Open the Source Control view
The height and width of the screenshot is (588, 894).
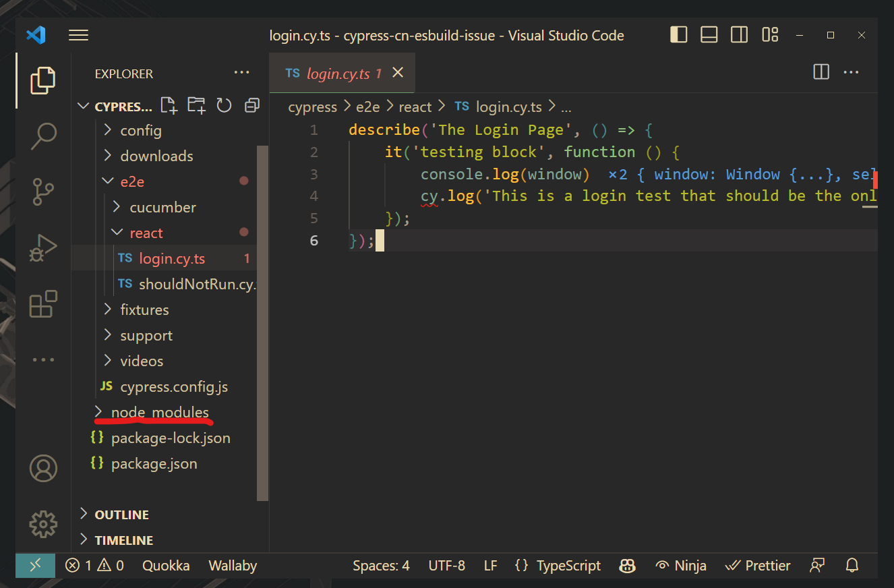tap(43, 192)
